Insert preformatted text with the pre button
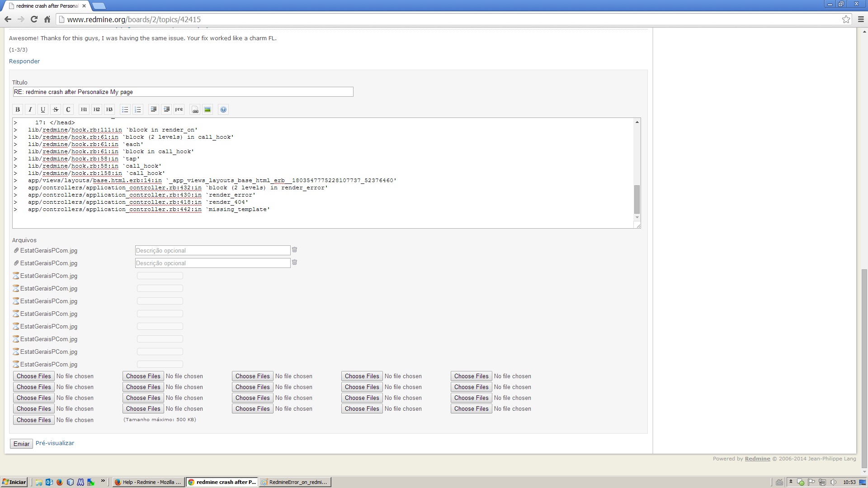Screen dimensions: 868x488 179,109
